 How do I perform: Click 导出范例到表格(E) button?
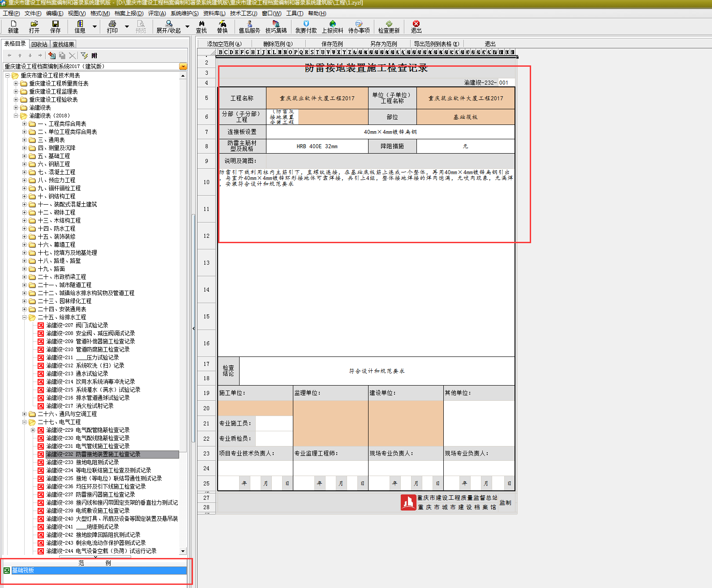[x=437, y=44]
